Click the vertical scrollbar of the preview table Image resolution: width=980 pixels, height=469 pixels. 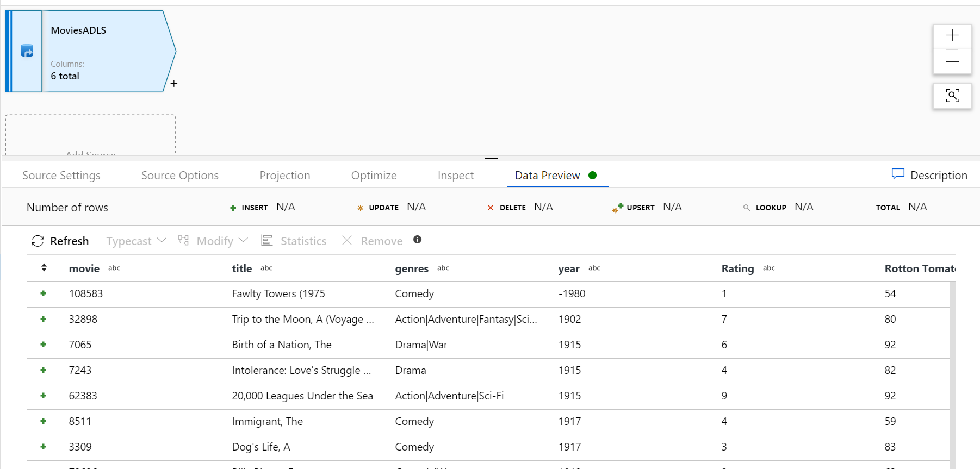tap(952, 375)
